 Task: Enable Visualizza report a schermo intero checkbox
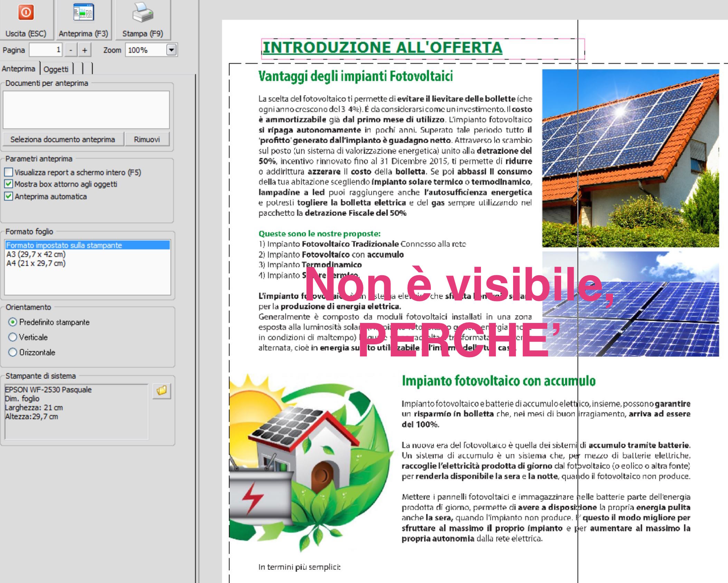(9, 172)
